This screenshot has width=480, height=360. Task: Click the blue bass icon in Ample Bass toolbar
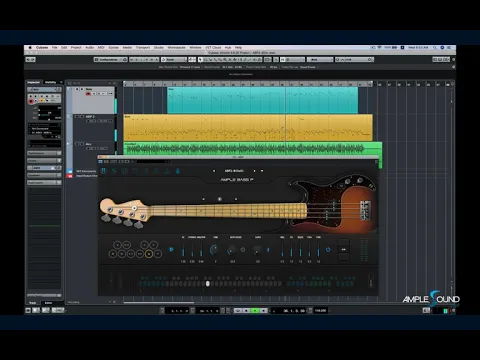178,171
